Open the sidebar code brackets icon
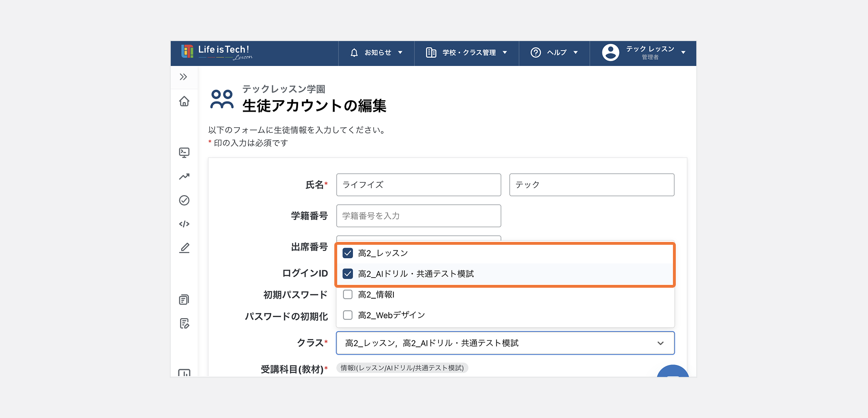Image resolution: width=868 pixels, height=418 pixels. click(184, 224)
